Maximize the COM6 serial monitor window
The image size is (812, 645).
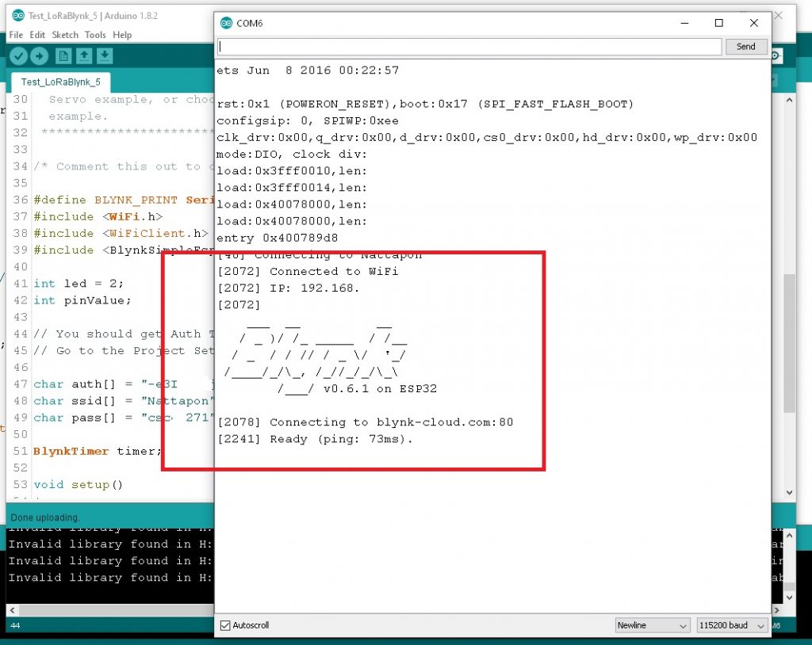point(718,23)
